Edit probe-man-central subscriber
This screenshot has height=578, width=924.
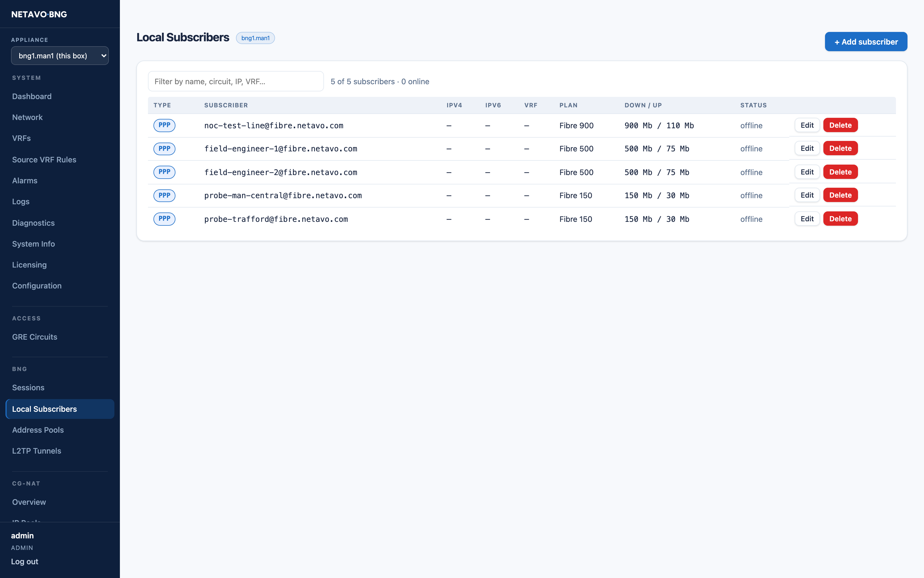click(807, 195)
